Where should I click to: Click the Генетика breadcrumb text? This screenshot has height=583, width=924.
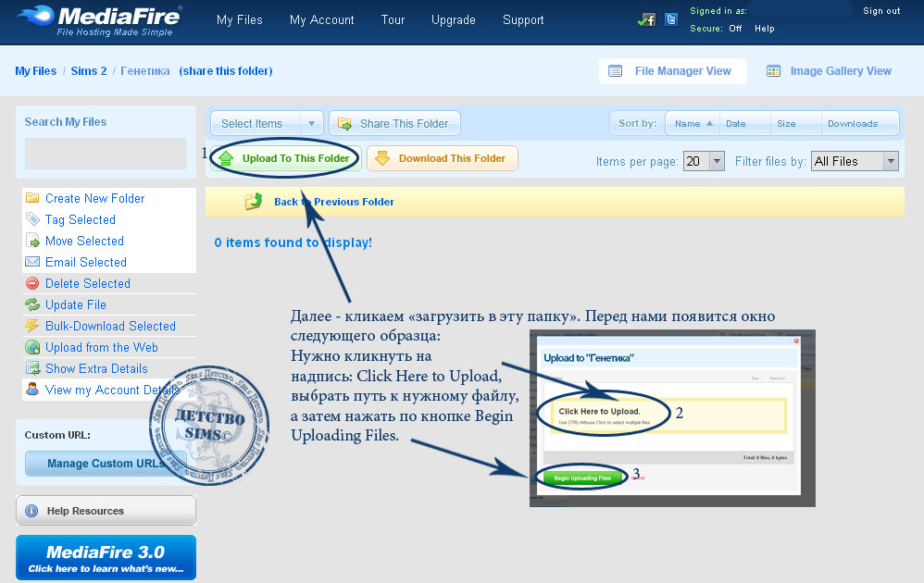click(x=145, y=71)
